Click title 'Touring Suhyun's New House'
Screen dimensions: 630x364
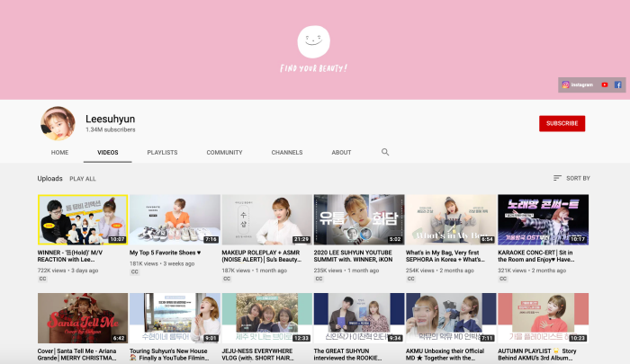point(169,354)
